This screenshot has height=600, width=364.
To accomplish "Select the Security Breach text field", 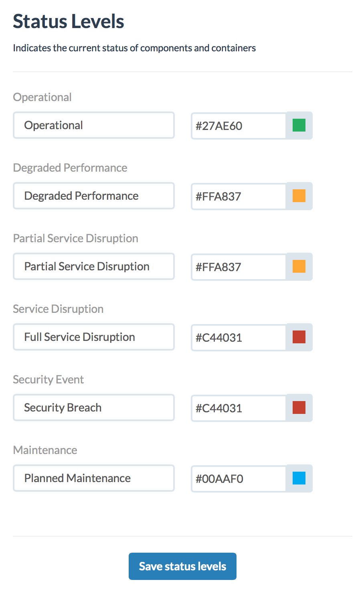I will [93, 407].
